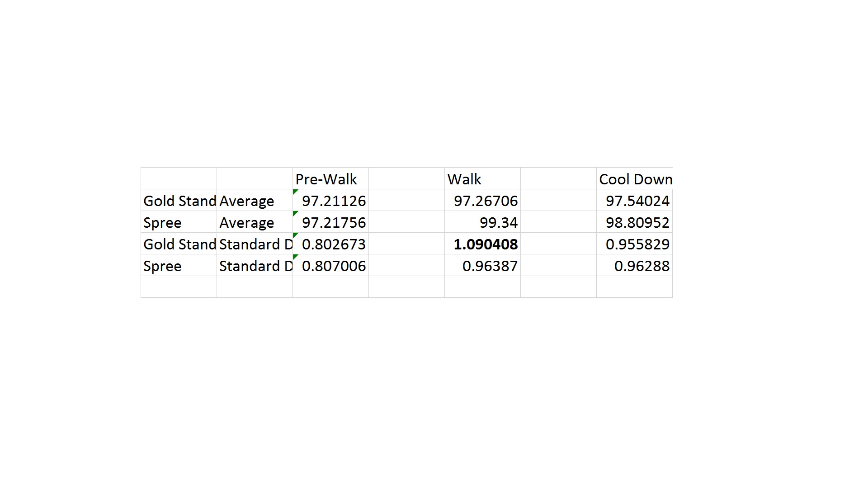This screenshot has height=488, width=868.
Task: Select the Walk header cell
Action: 482,179
